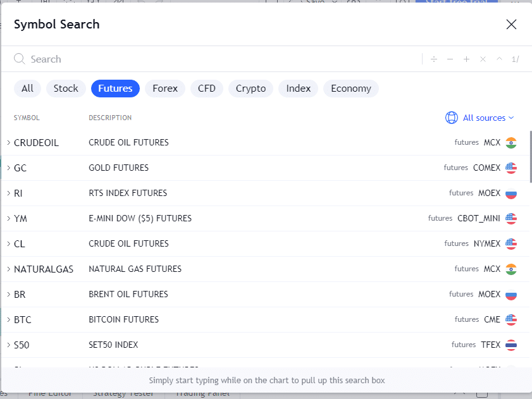This screenshot has height=399, width=532.
Task: Click the SYMBOL column header
Action: pos(27,118)
